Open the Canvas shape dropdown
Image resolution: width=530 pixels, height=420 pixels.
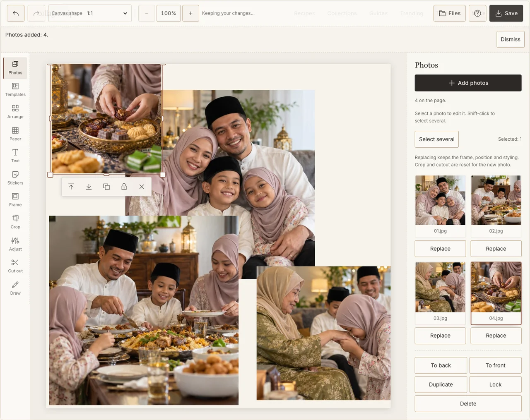pyautogui.click(x=90, y=13)
